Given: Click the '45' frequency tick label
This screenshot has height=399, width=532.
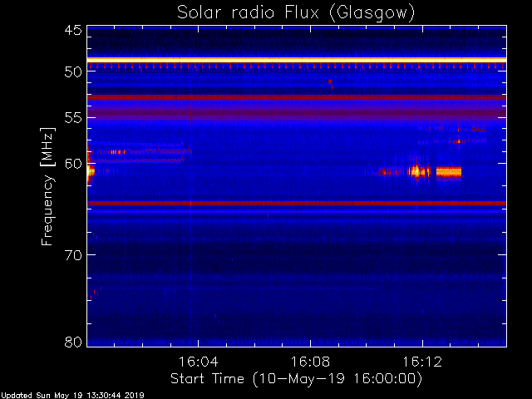Looking at the screenshot, I should click(73, 31).
